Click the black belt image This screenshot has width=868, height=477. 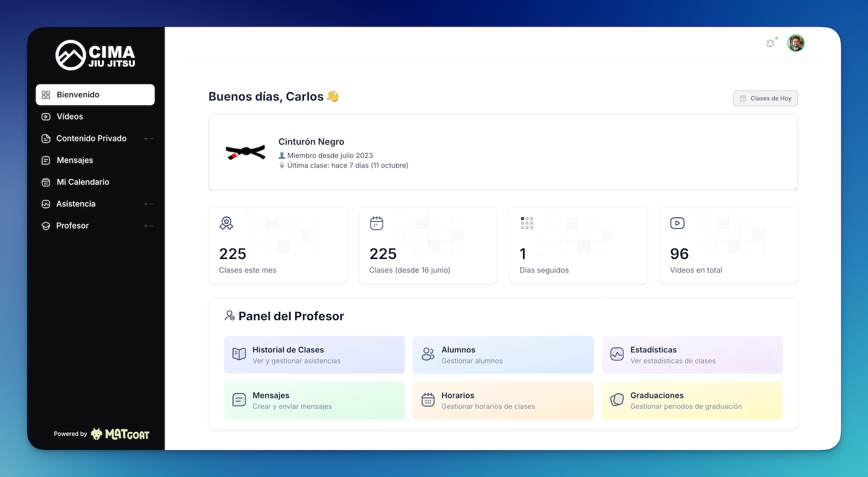(x=245, y=152)
